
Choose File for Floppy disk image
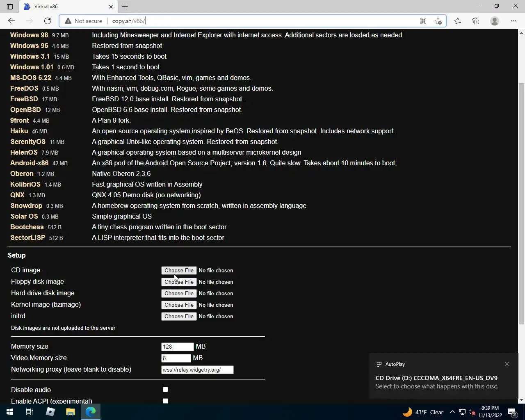coord(179,282)
